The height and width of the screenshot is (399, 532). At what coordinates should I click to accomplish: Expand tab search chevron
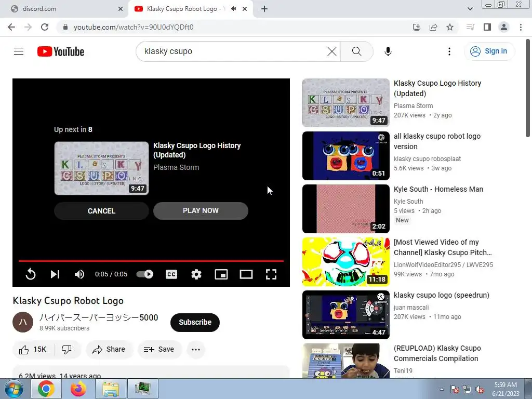(470, 9)
